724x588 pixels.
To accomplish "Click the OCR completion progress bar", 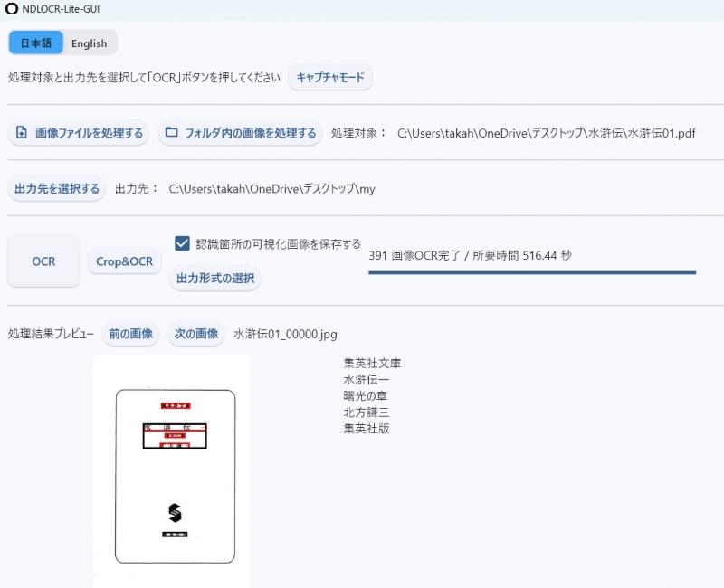I will click(x=532, y=271).
